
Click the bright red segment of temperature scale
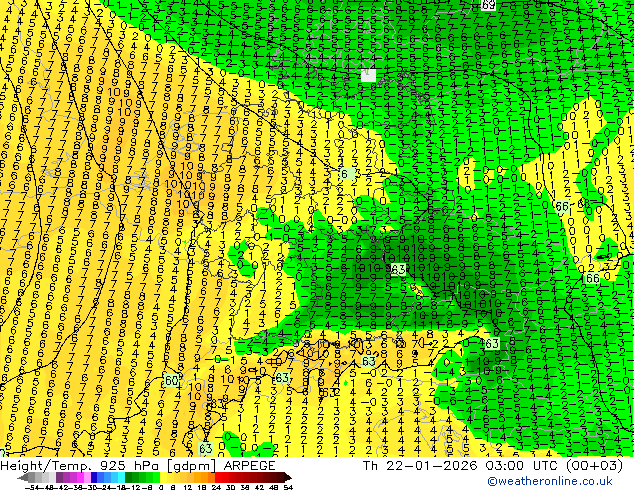click(218, 477)
